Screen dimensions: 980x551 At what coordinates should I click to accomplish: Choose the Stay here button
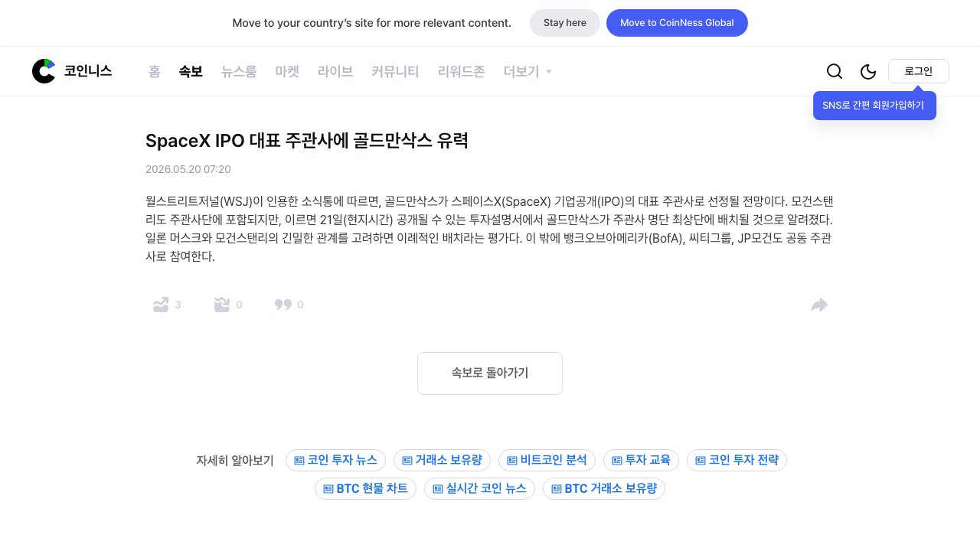click(x=565, y=23)
